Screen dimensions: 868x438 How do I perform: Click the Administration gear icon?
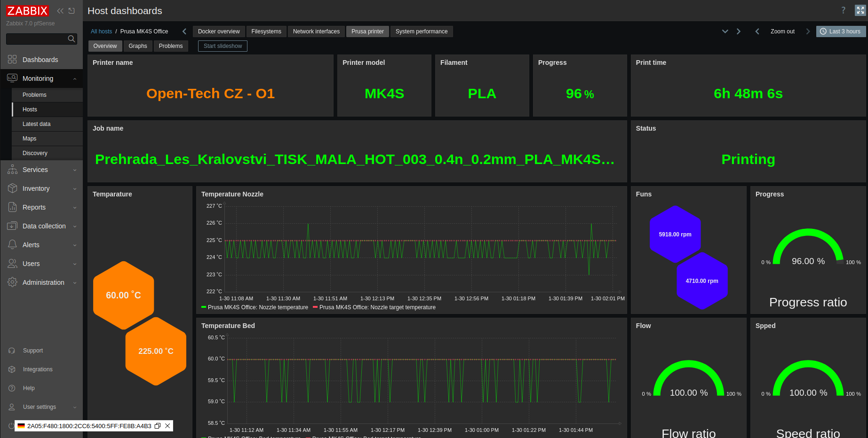point(12,282)
